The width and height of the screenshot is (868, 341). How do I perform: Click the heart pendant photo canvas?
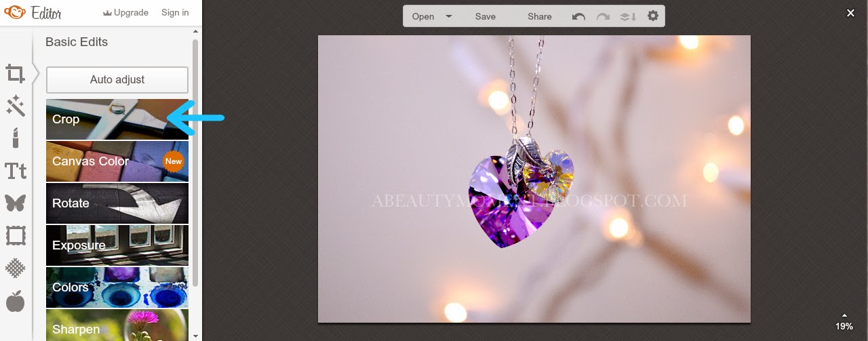point(534,179)
